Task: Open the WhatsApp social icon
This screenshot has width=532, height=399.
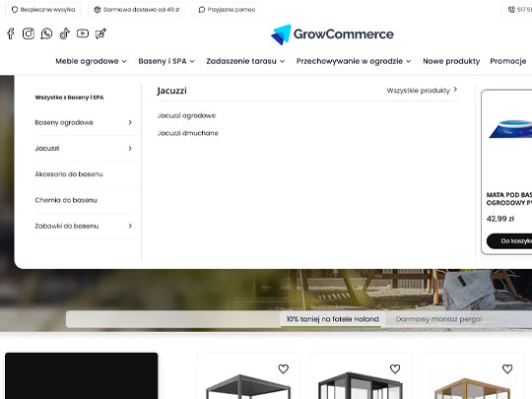Action: [46, 33]
